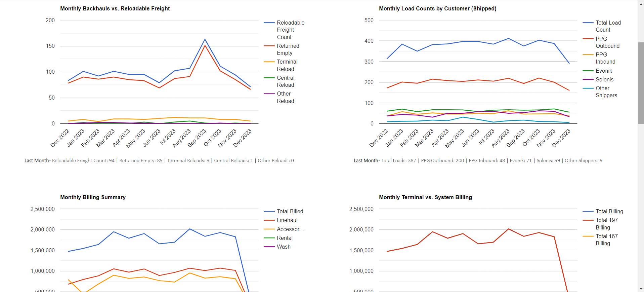This screenshot has width=644, height=292.
Task: Click the PPG Inbound legend entry
Action: click(599, 58)
